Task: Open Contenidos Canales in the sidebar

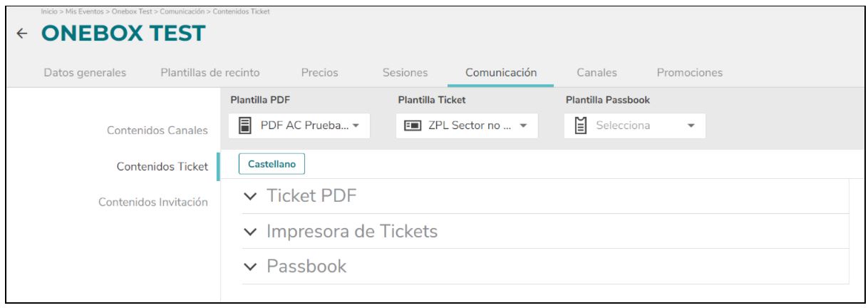Action: (157, 130)
